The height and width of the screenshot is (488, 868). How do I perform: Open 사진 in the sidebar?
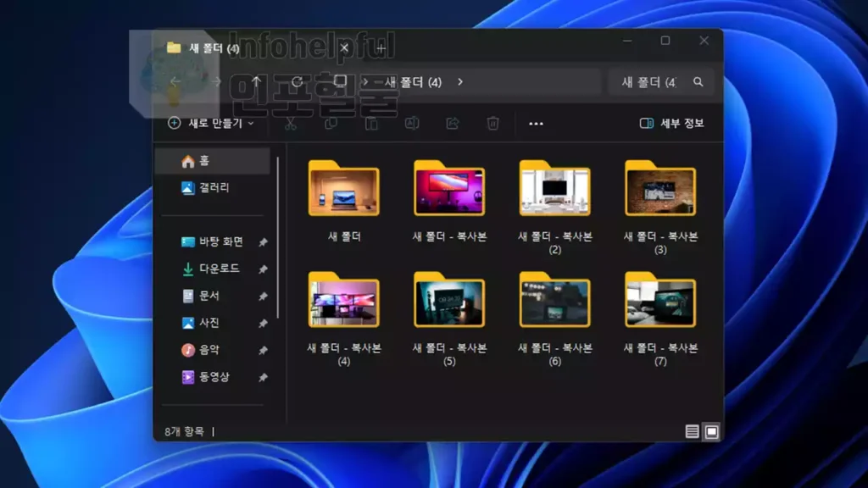click(212, 323)
